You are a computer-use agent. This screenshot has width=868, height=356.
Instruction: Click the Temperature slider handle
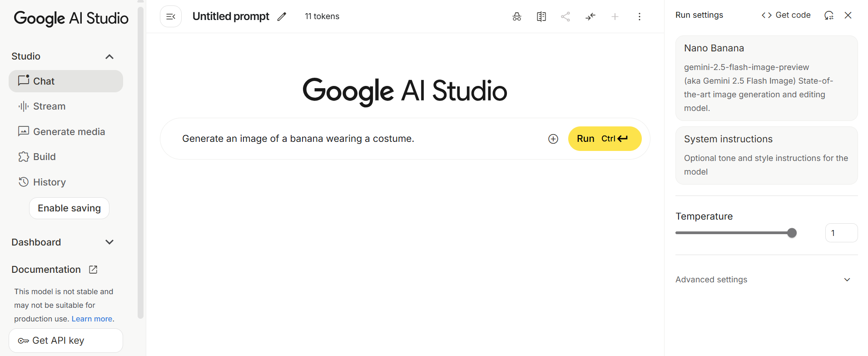[x=792, y=233]
